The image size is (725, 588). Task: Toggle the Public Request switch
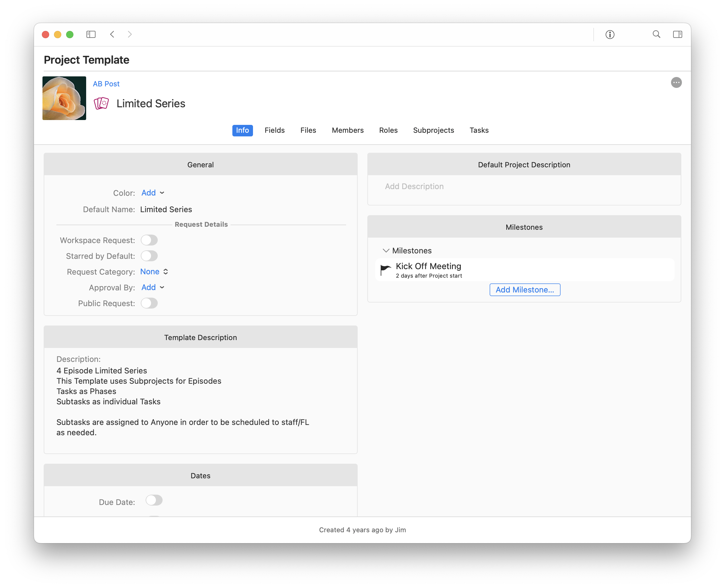tap(149, 303)
